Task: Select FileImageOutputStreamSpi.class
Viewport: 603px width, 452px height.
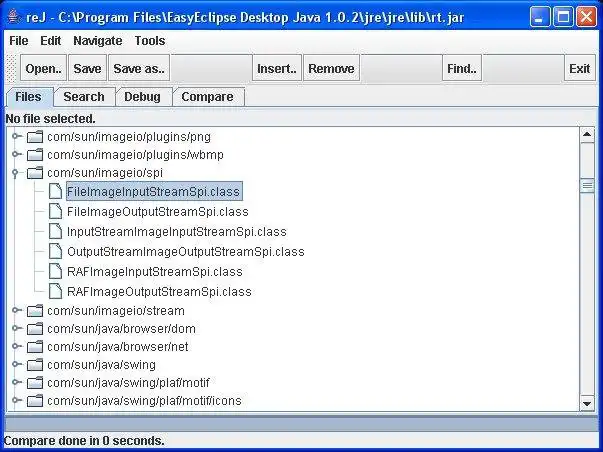Action: (x=158, y=212)
